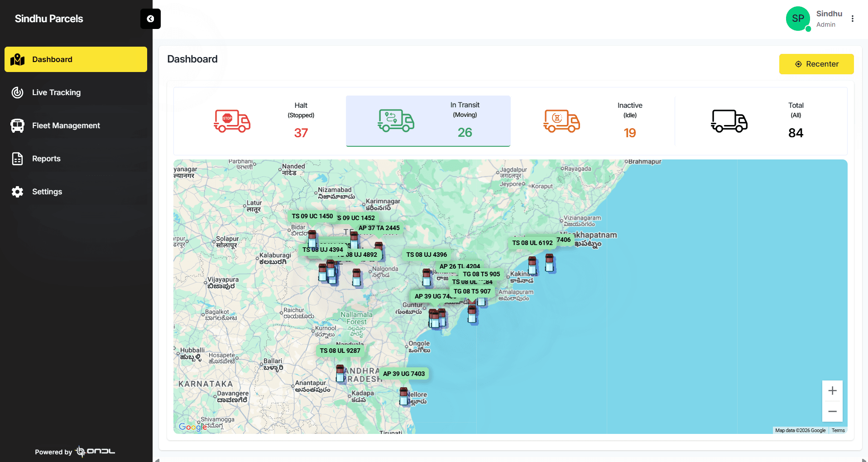Zoom out on the map

(x=832, y=412)
